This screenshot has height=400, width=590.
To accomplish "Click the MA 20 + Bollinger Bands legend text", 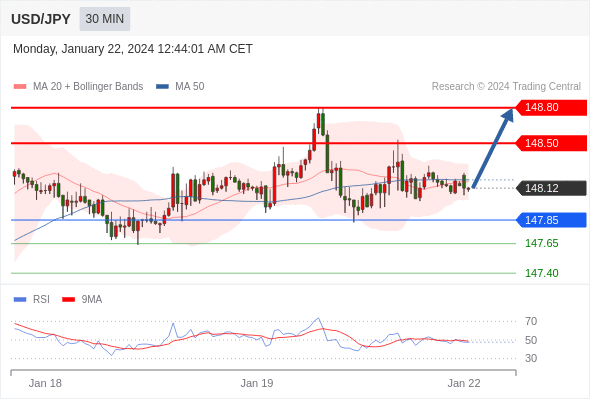I will click(88, 87).
